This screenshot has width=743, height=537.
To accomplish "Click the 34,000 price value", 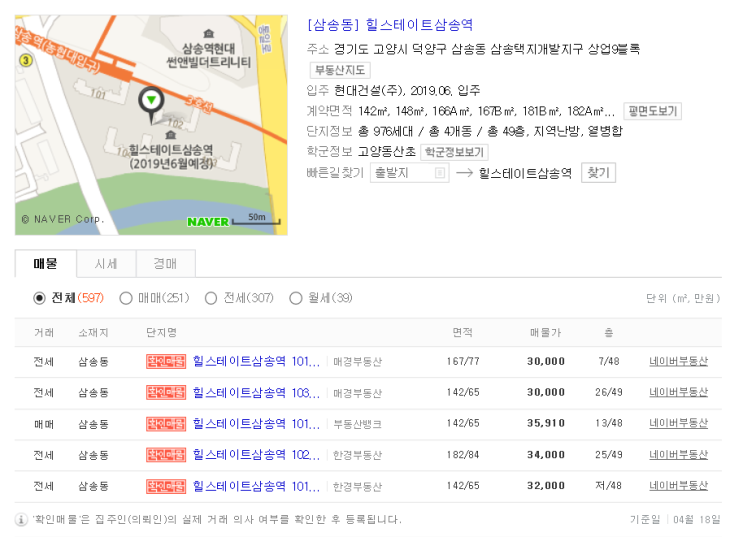I will [546, 455].
